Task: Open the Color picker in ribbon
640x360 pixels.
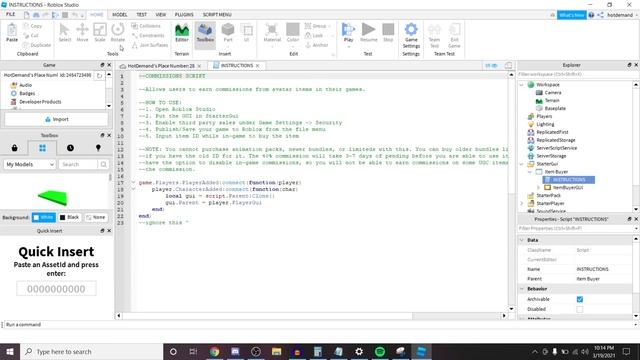Action: coord(293,33)
